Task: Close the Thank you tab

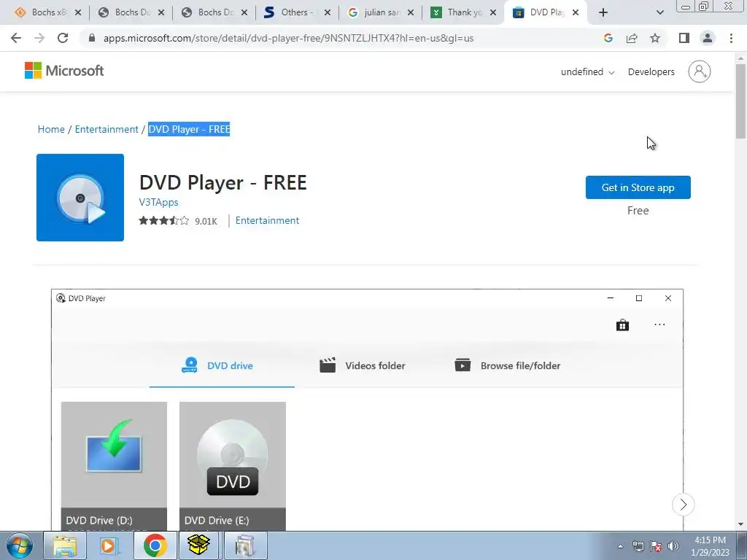Action: click(493, 12)
